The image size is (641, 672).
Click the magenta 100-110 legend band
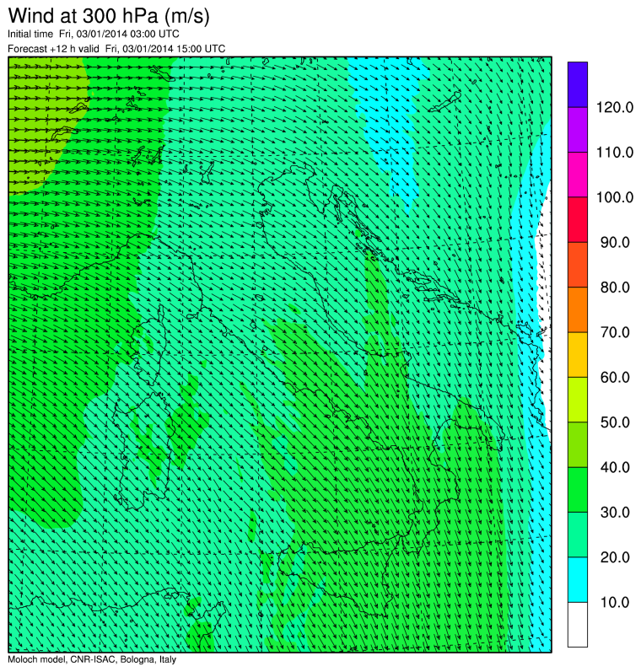click(x=578, y=175)
